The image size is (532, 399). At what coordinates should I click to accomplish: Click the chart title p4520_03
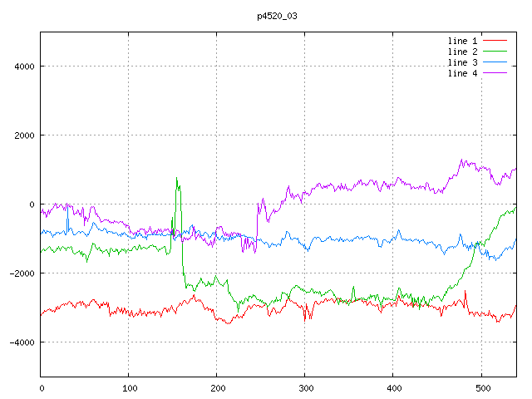[x=277, y=16]
